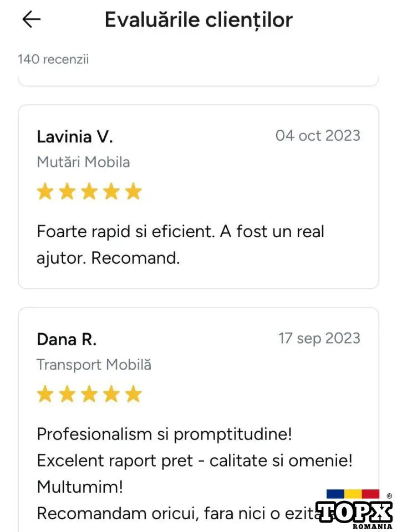
Task: Select the Evaluările clienților page title
Action: [198, 20]
